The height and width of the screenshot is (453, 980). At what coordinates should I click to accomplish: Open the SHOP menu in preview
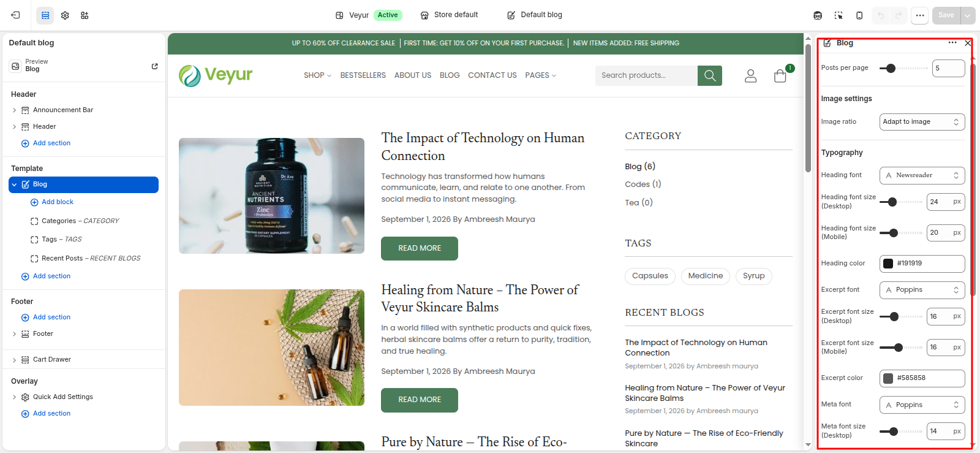[x=317, y=75]
